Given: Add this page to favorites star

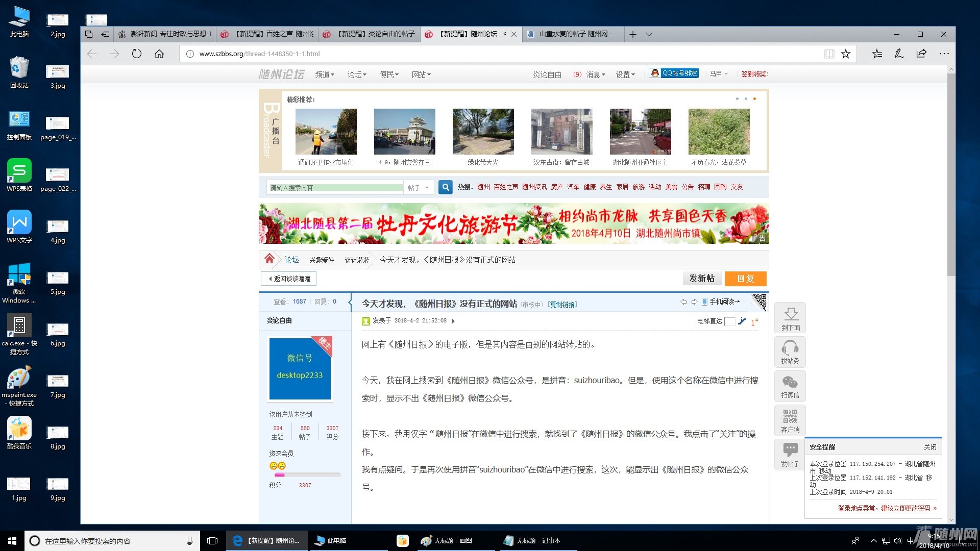Looking at the screenshot, I should [x=846, y=54].
